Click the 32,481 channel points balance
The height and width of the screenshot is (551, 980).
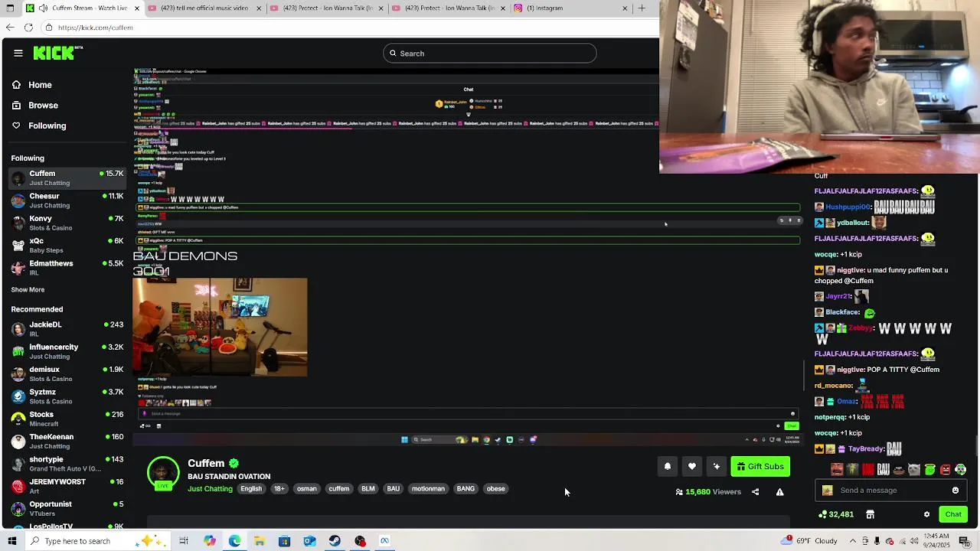point(836,514)
